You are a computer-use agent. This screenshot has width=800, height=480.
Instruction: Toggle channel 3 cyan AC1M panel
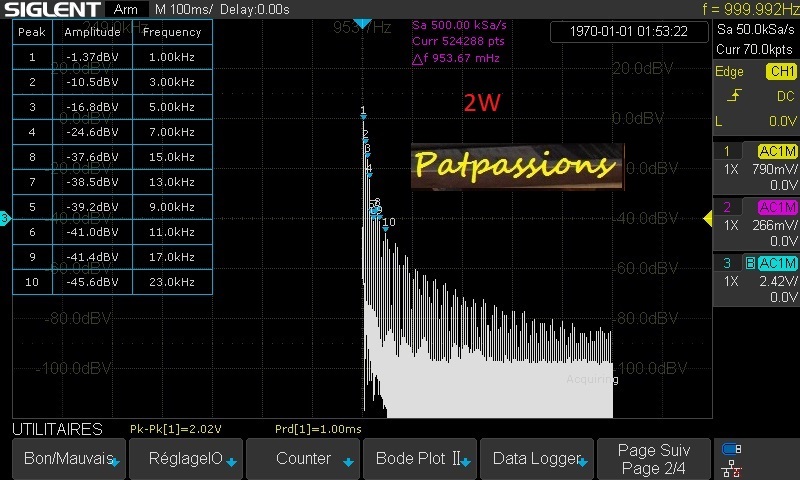755,280
